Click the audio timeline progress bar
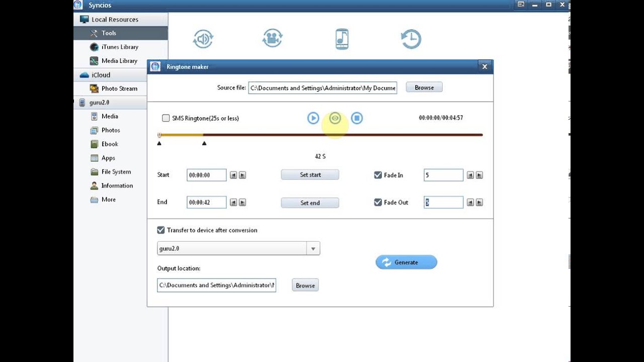 tap(320, 135)
